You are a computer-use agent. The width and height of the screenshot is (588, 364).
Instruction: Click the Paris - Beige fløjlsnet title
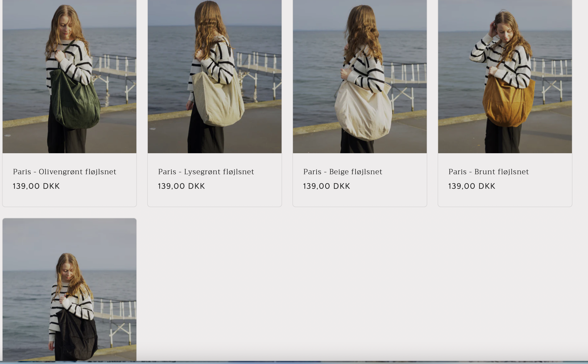(x=342, y=172)
